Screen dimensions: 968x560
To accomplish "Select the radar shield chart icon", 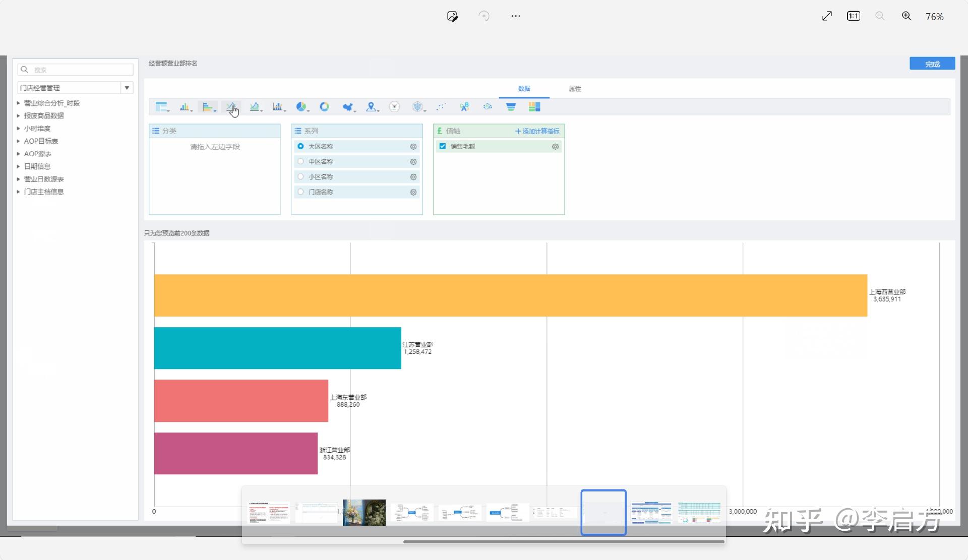I will point(418,107).
